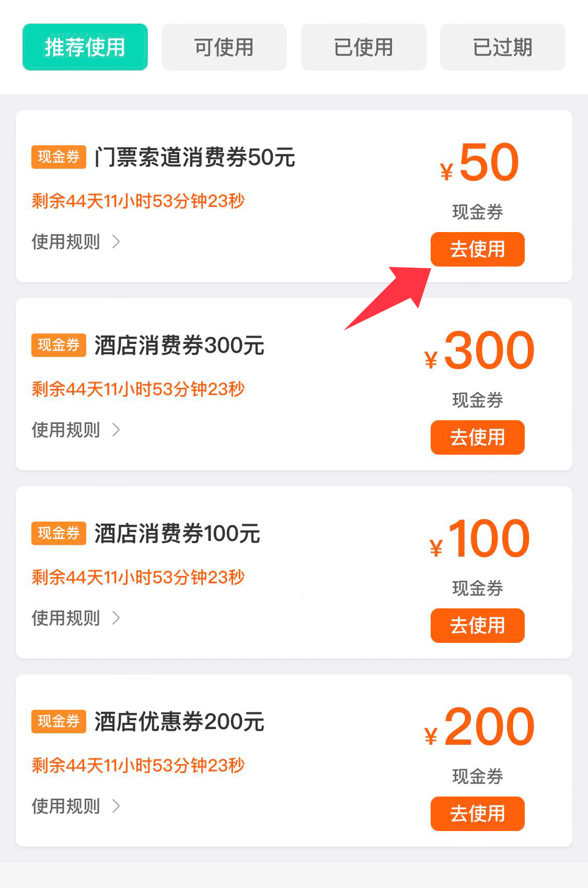Screen dimensions: 588x888
Task: Open the 酒店消费券100元 coupon title
Action: [x=177, y=534]
